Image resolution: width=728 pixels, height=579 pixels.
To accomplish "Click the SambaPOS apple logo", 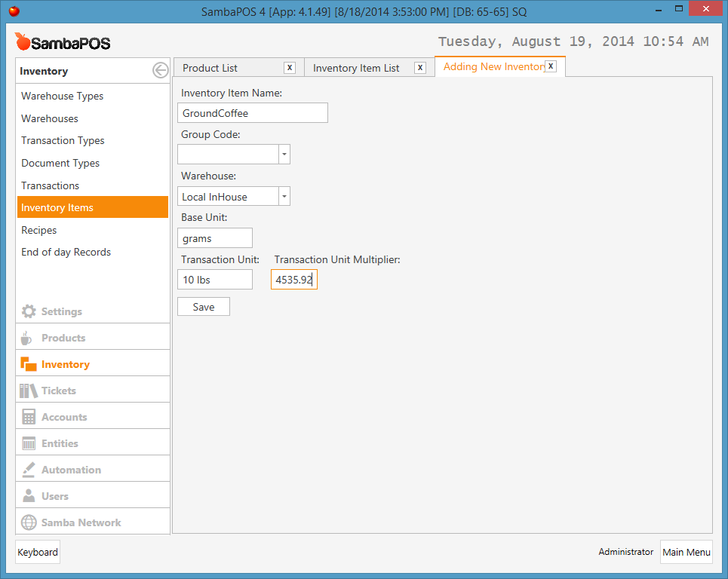I will point(23,41).
